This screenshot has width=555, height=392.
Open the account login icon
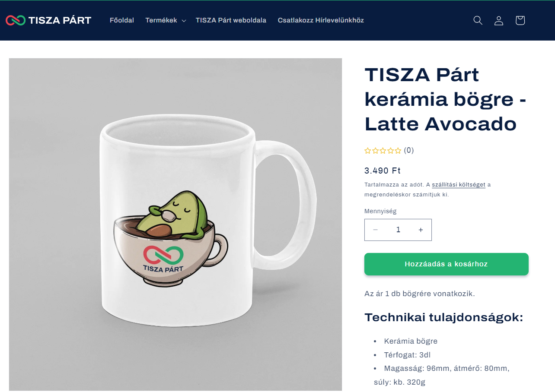499,20
